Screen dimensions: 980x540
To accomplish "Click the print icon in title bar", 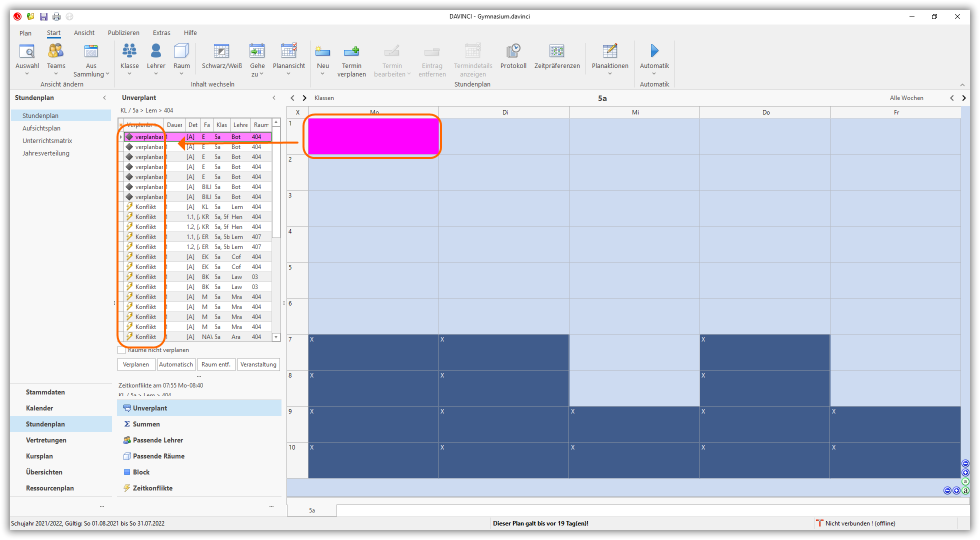I will click(56, 16).
